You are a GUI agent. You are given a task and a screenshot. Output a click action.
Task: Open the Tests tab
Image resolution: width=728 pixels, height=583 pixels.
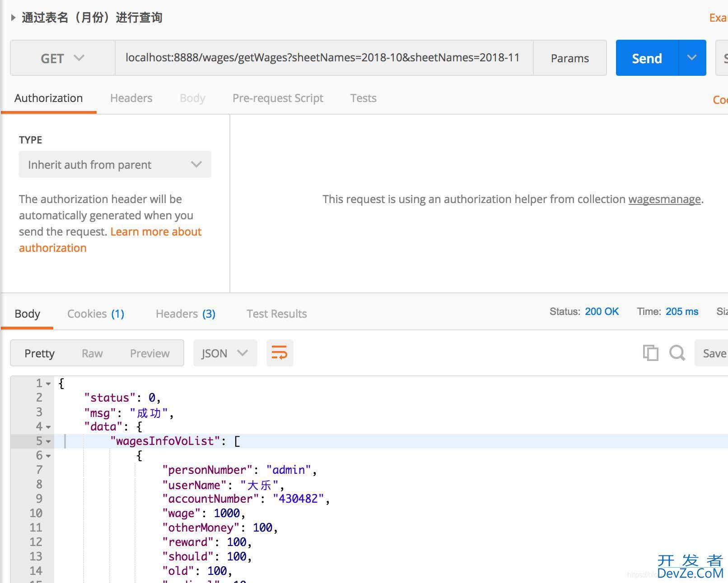coord(363,98)
